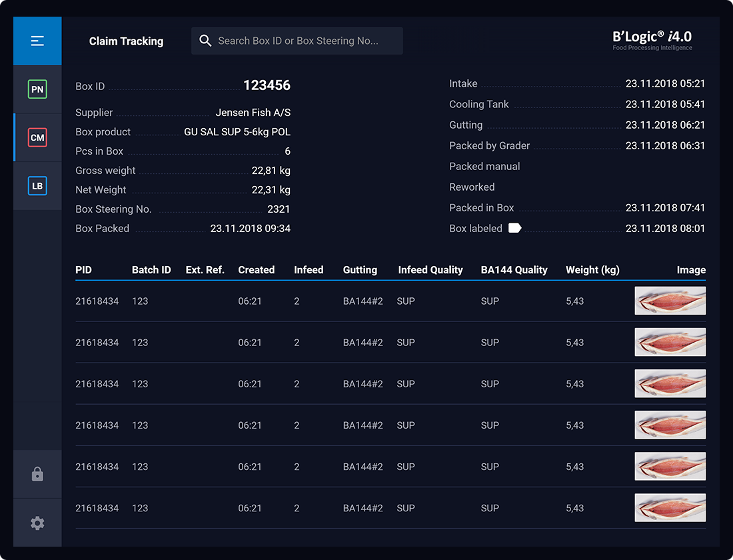Click the BA144 Quality column header
733x560 pixels.
coord(514,270)
